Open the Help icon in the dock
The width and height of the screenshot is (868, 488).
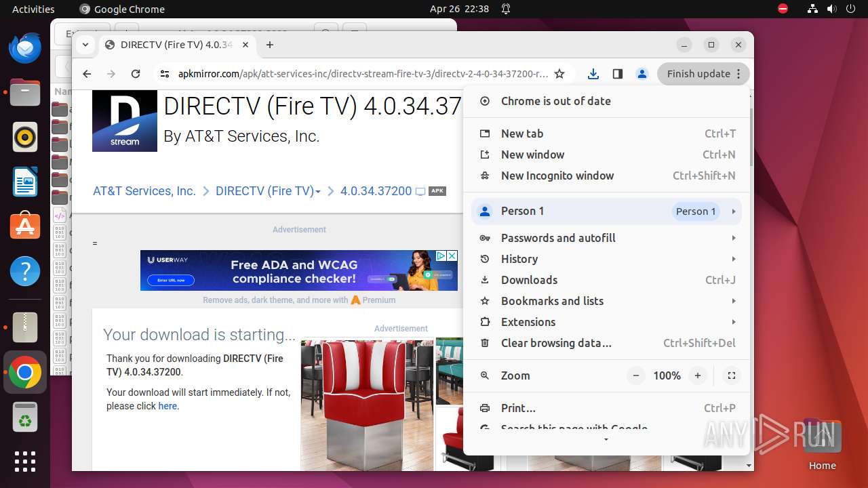pos(25,271)
